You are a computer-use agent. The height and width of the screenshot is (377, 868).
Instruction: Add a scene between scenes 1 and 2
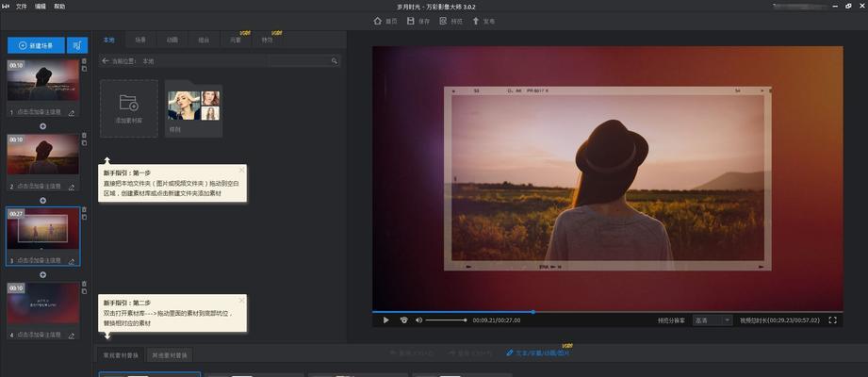(42, 126)
